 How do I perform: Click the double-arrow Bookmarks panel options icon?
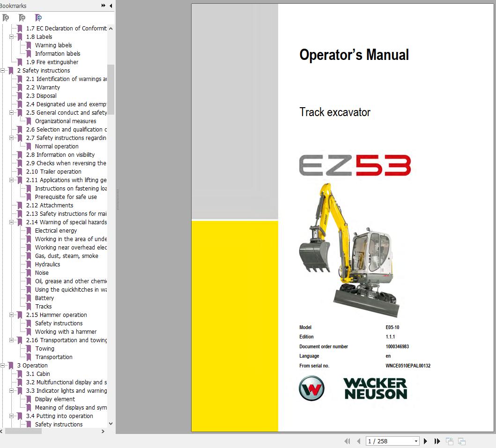pos(104,5)
